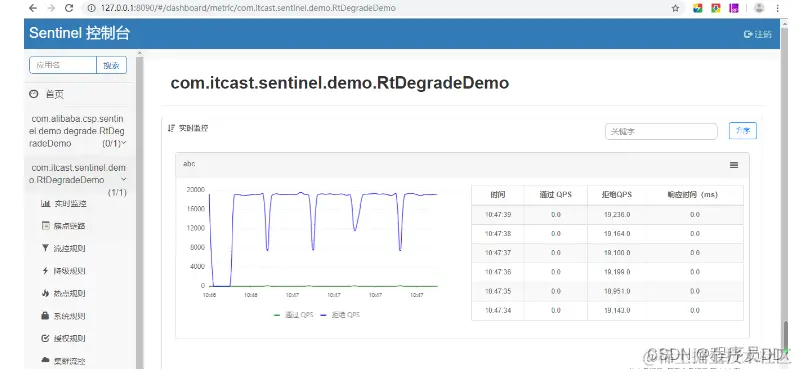This screenshot has height=372, width=798.
Task: Click the lightning bolt icon beside 降级规则
Action: (x=45, y=271)
